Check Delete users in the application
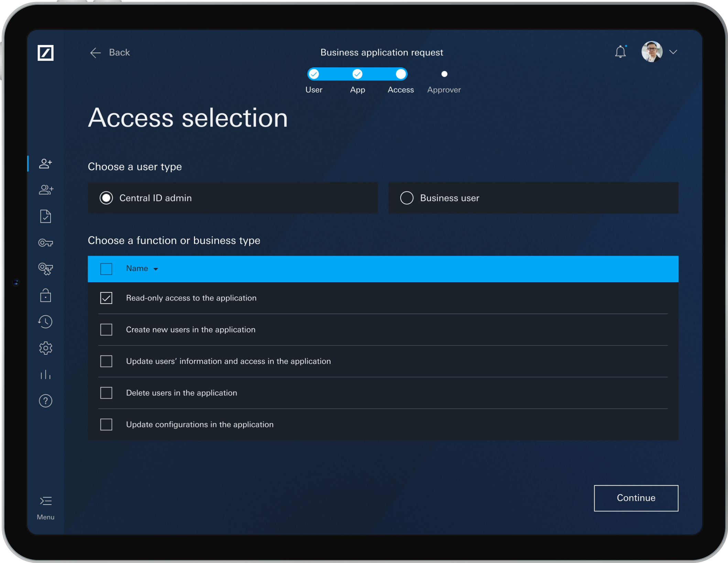The height and width of the screenshot is (563, 728). [106, 393]
